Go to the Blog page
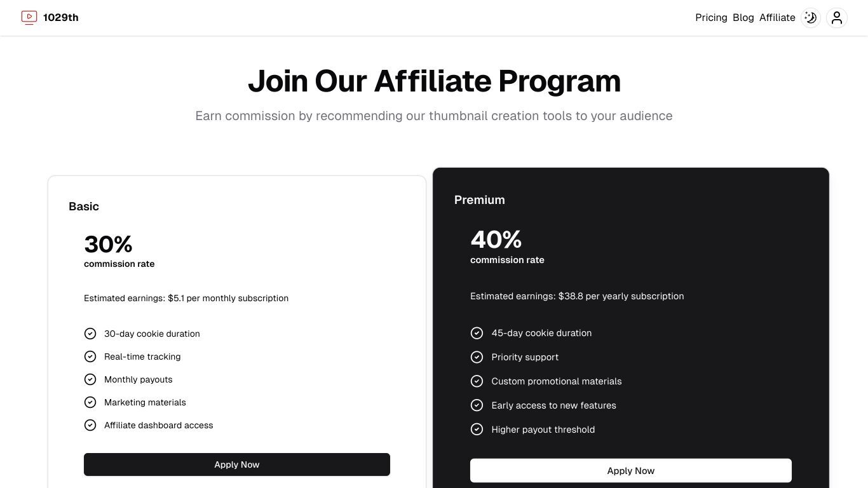The width and height of the screenshot is (868, 488). point(743,18)
